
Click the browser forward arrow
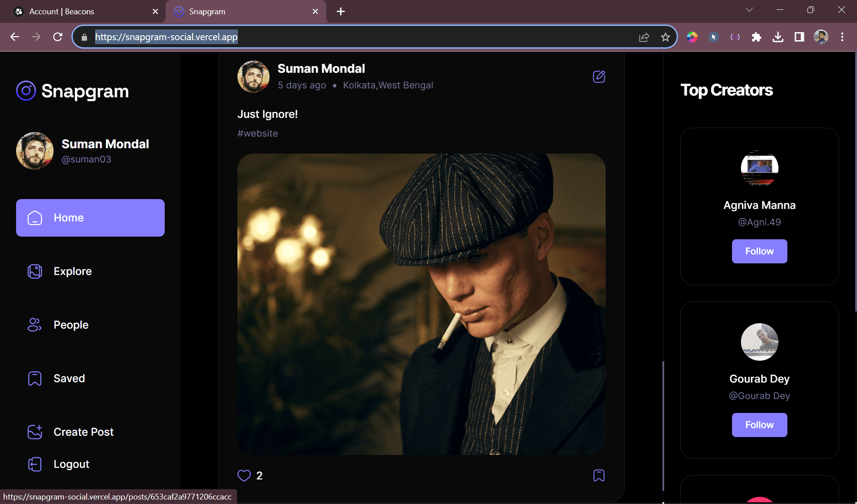36,37
